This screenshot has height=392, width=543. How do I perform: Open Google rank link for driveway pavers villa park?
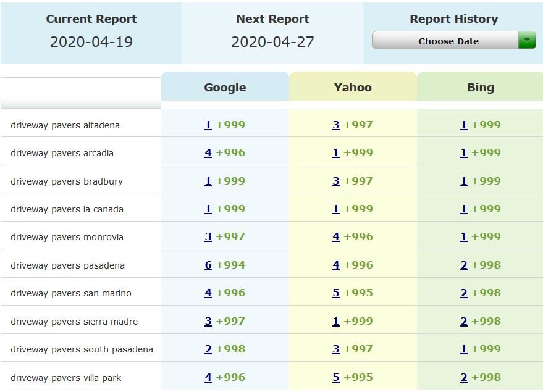tap(208, 377)
